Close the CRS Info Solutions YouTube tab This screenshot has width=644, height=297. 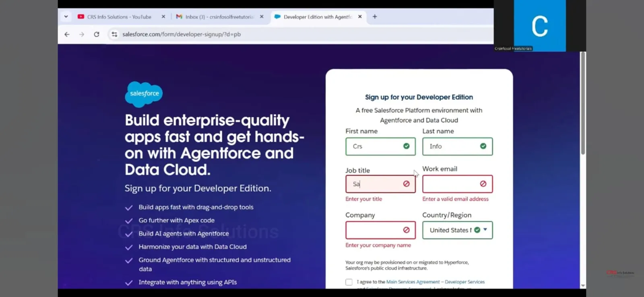point(163,17)
